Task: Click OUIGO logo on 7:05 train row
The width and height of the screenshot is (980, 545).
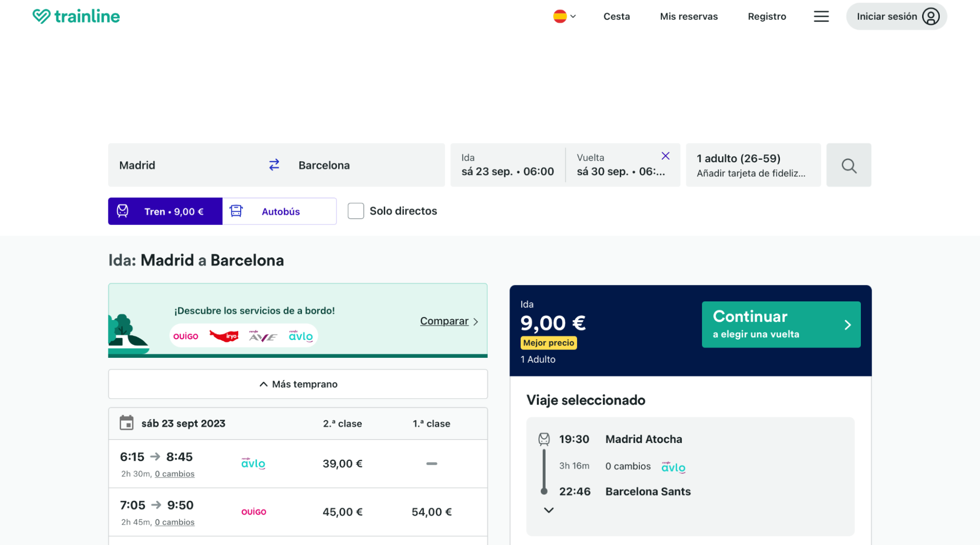Action: click(x=253, y=512)
